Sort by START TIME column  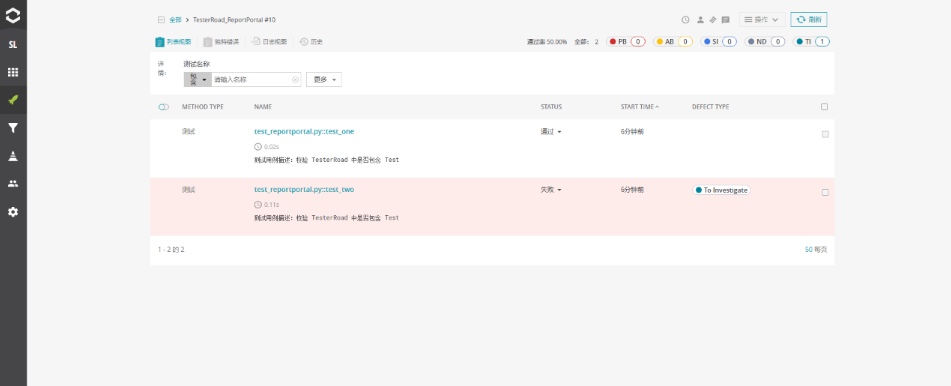[x=640, y=107]
